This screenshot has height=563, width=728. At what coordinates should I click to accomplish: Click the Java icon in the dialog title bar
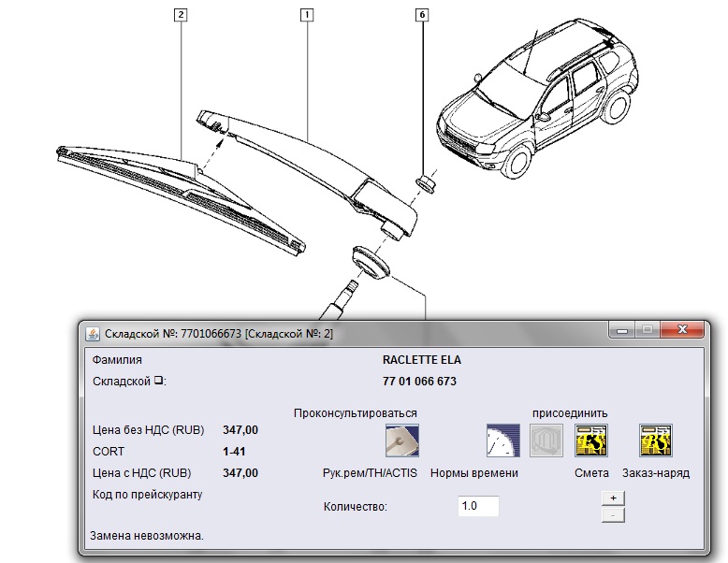(93, 333)
